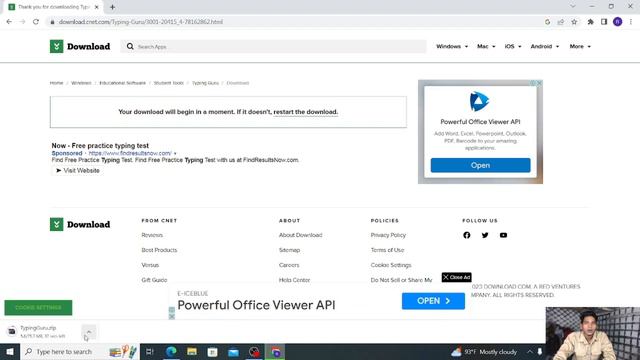
Task: Click the footer Download logo
Action: (80, 224)
